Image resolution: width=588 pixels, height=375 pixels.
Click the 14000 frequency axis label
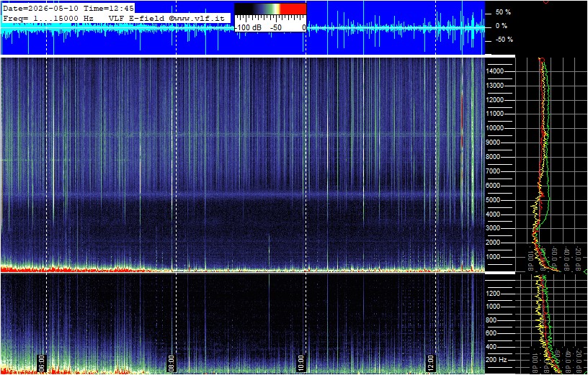(x=494, y=71)
